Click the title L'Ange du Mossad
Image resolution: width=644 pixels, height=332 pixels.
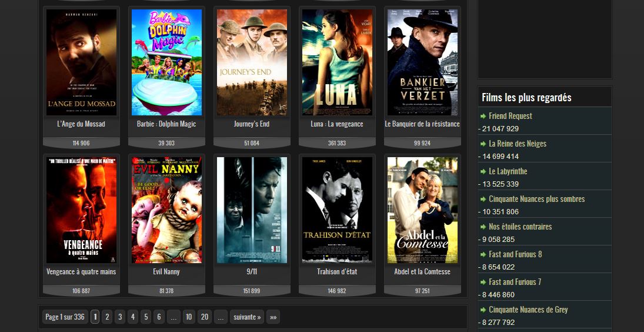coord(81,124)
